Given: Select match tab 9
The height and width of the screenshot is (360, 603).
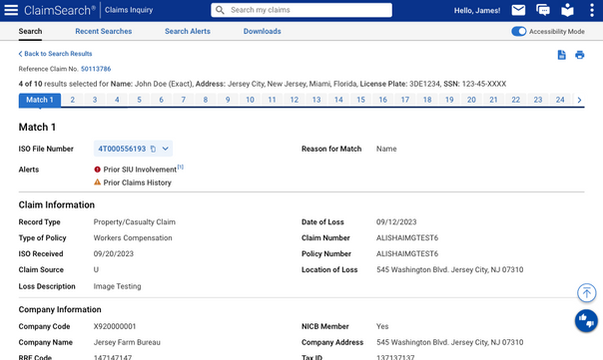Looking at the screenshot, I should click(x=228, y=100).
